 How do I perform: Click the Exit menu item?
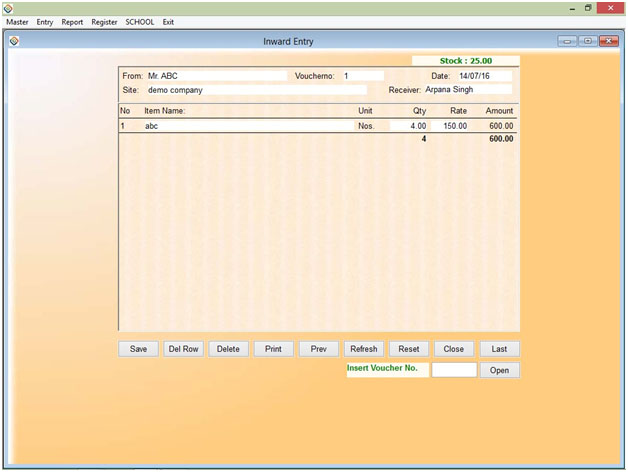click(169, 22)
